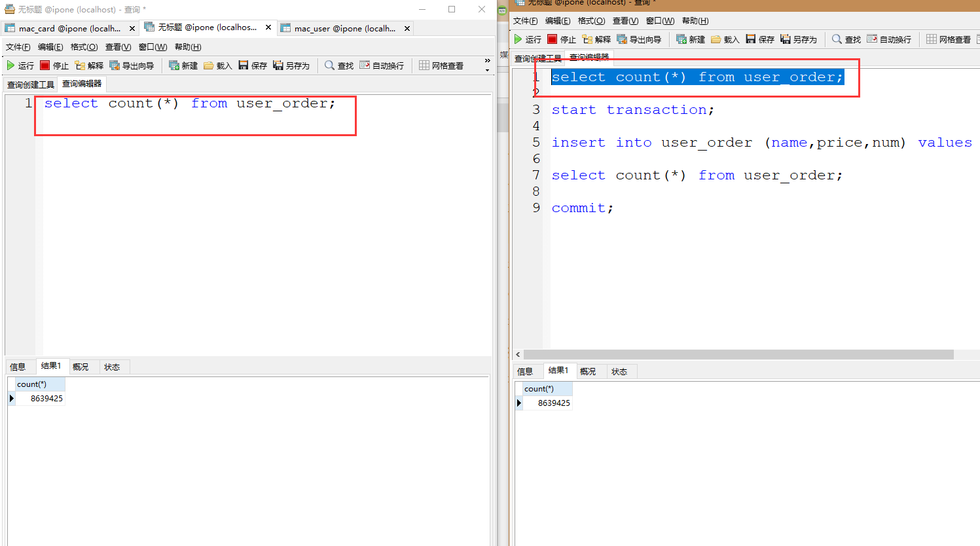Image resolution: width=980 pixels, height=546 pixels.
Task: Click 'start transaction;' line in right editor
Action: click(632, 109)
